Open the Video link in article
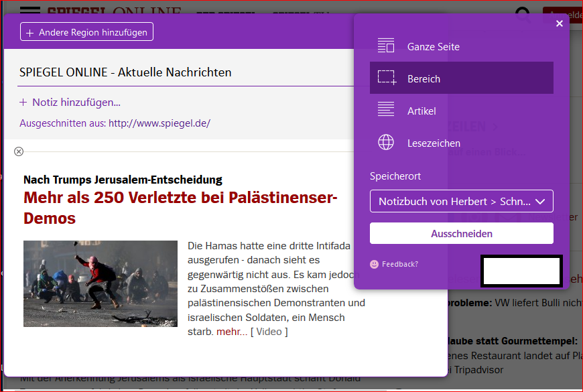The height and width of the screenshot is (392, 583). pyautogui.click(x=269, y=332)
